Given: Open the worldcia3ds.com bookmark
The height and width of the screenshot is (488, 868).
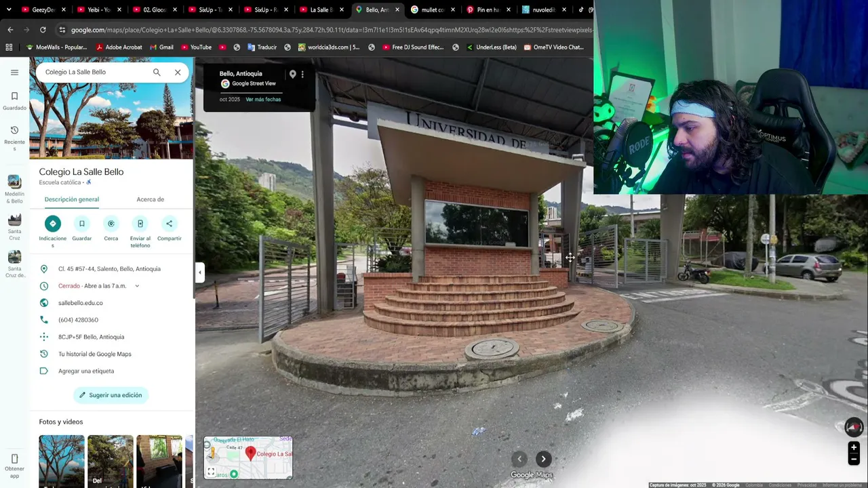Looking at the screenshot, I should 329,47.
